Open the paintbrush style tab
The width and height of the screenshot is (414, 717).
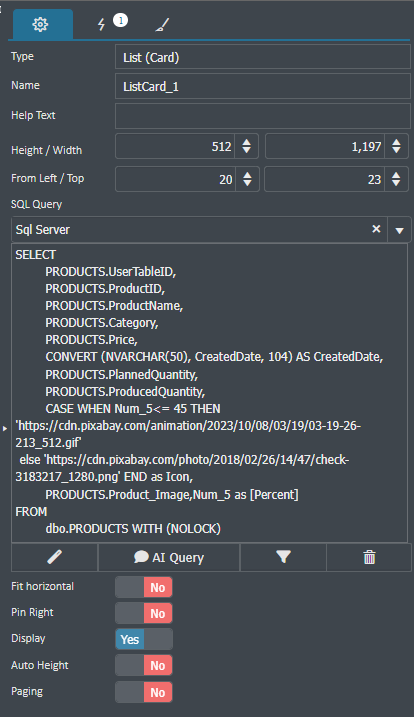pyautogui.click(x=162, y=24)
